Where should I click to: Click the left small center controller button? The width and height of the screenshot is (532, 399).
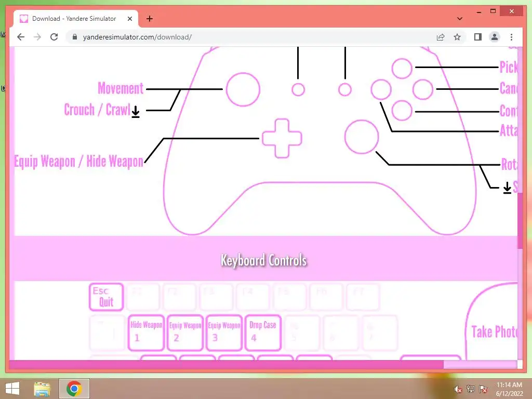(x=298, y=89)
